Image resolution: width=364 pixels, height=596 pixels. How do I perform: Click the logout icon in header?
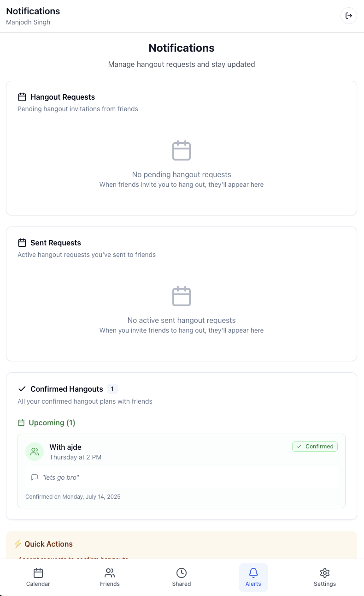pos(348,16)
